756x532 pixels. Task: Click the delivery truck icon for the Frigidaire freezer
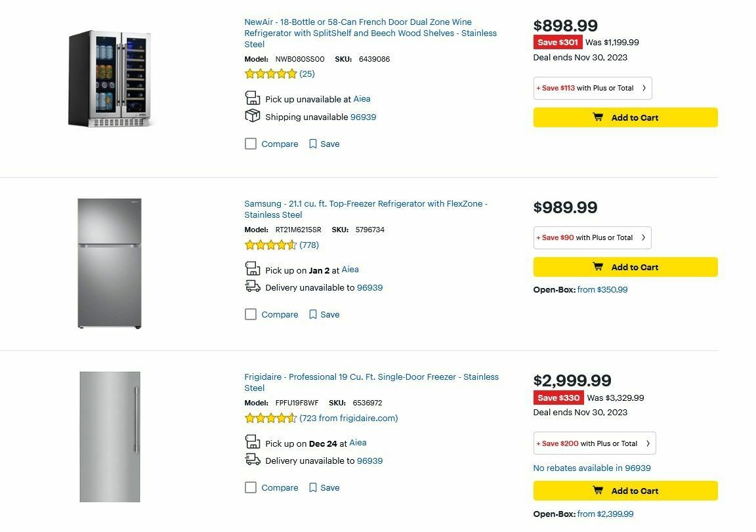pyautogui.click(x=252, y=459)
